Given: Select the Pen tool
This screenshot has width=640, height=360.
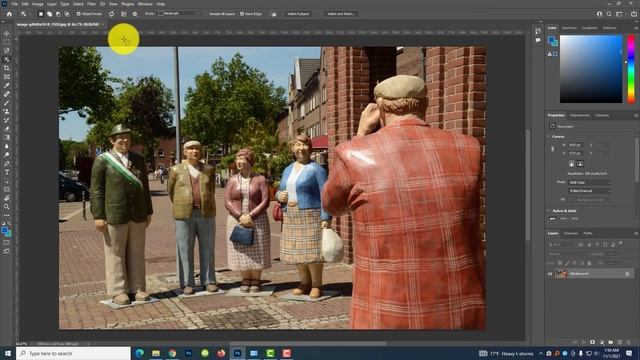Looking at the screenshot, I should click(x=7, y=163).
